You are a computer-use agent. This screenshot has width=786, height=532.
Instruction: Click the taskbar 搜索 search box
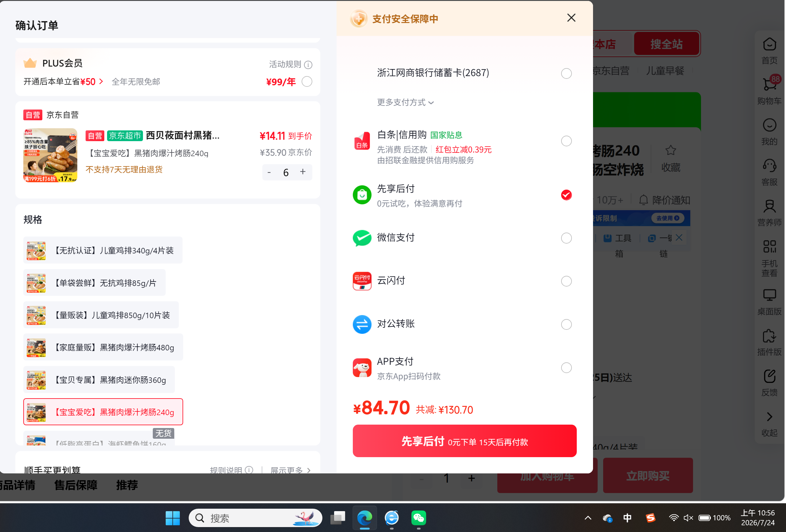pos(255,518)
